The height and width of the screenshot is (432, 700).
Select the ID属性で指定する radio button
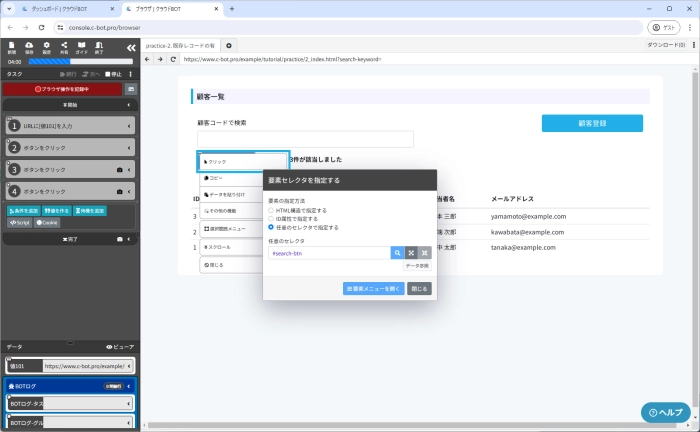(x=271, y=219)
